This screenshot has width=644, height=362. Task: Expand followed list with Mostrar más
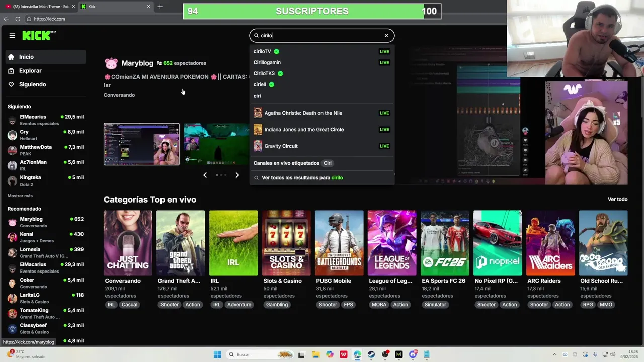20,196
